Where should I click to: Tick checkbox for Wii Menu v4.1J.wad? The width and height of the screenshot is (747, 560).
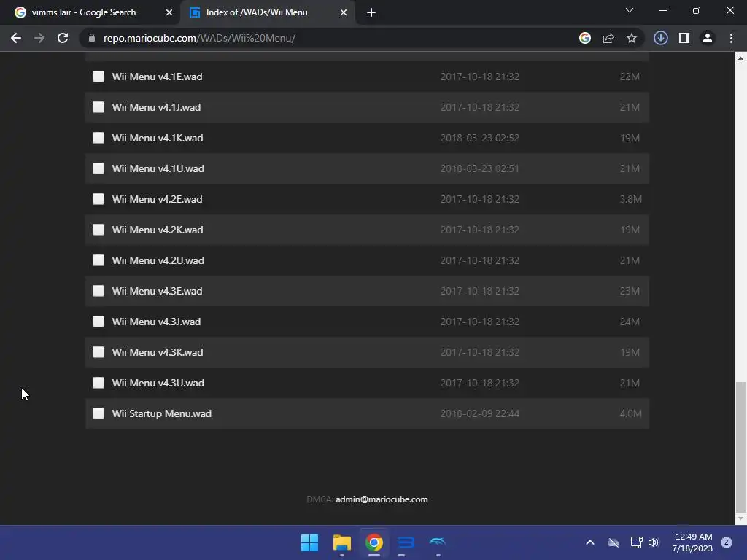(x=98, y=107)
